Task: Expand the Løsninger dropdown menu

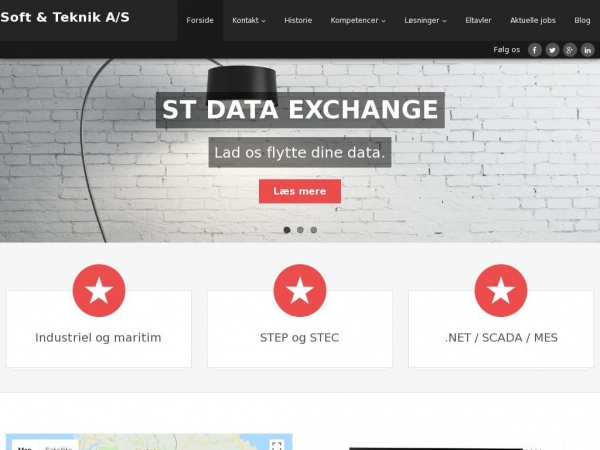Action: [426, 20]
